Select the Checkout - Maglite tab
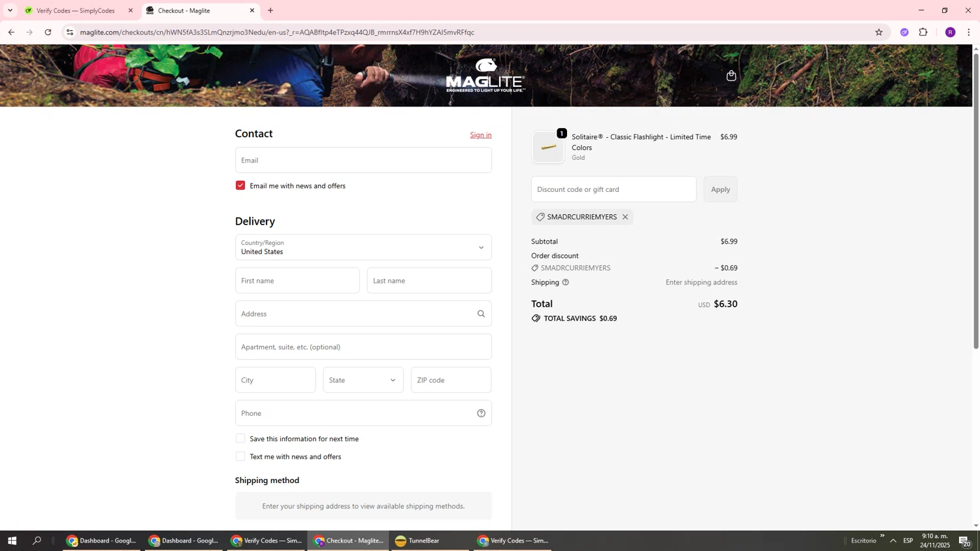This screenshot has width=980, height=551. (199, 10)
